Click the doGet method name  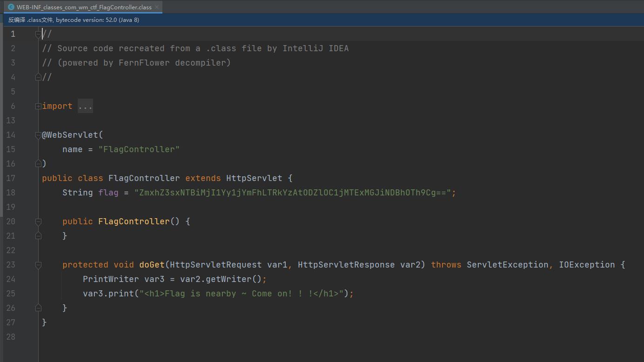pyautogui.click(x=152, y=265)
